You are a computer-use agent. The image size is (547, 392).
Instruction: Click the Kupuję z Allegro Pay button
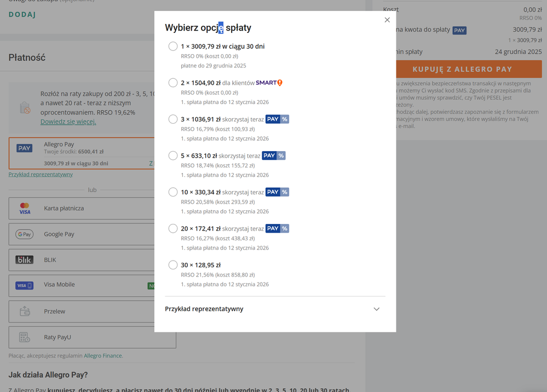tap(462, 69)
